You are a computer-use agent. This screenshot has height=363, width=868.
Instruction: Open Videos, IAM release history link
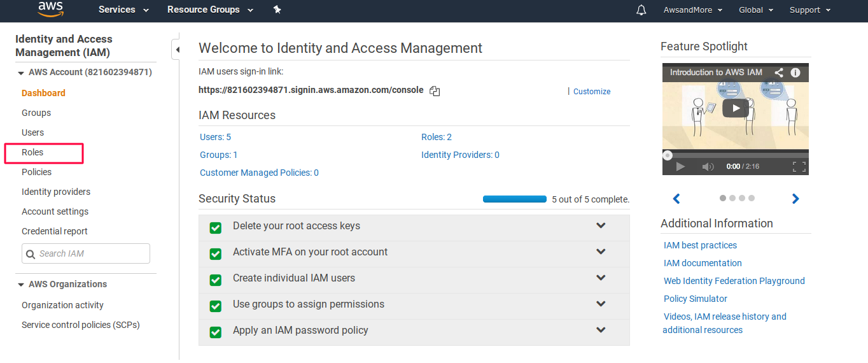click(x=725, y=323)
